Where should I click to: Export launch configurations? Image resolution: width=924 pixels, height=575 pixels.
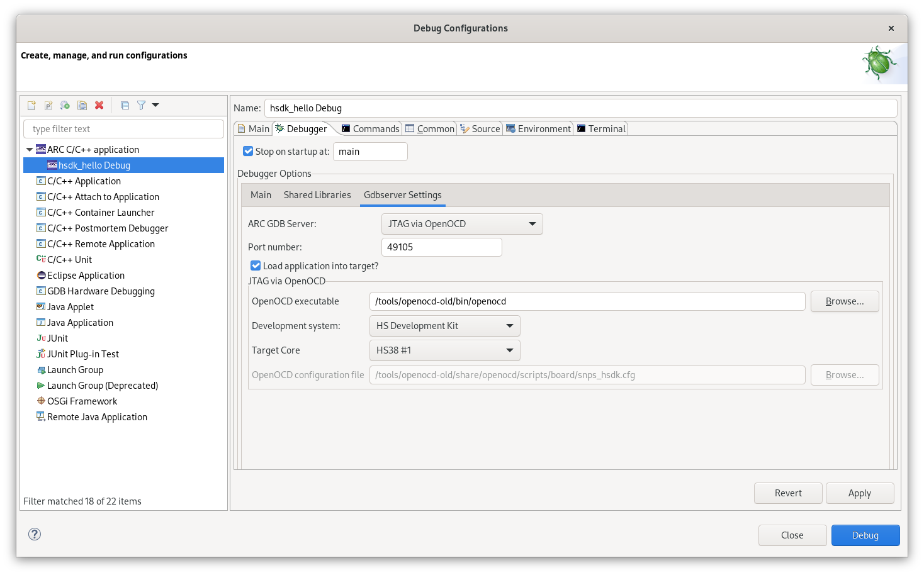point(65,105)
